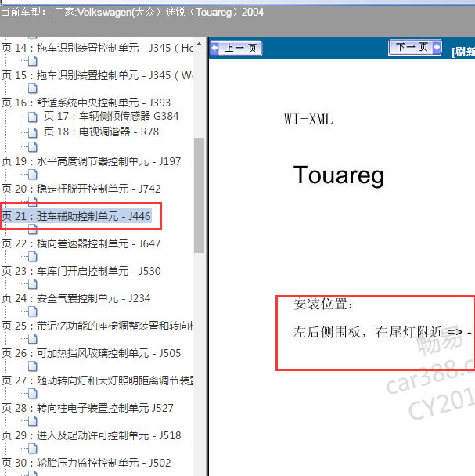Open page 20 稳定杆脱开控制单元 J742
The image size is (475, 476).
(81, 189)
